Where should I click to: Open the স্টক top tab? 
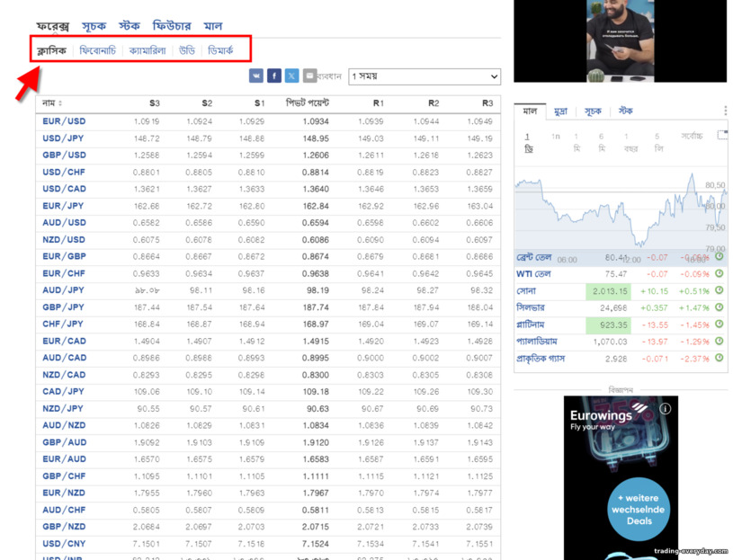pos(130,26)
